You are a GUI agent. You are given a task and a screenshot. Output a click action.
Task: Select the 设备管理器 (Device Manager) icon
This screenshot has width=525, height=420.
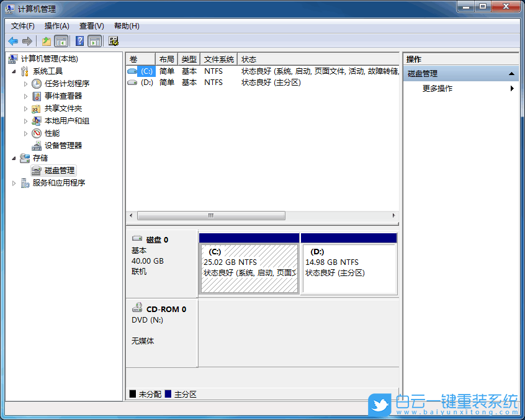[x=36, y=145]
